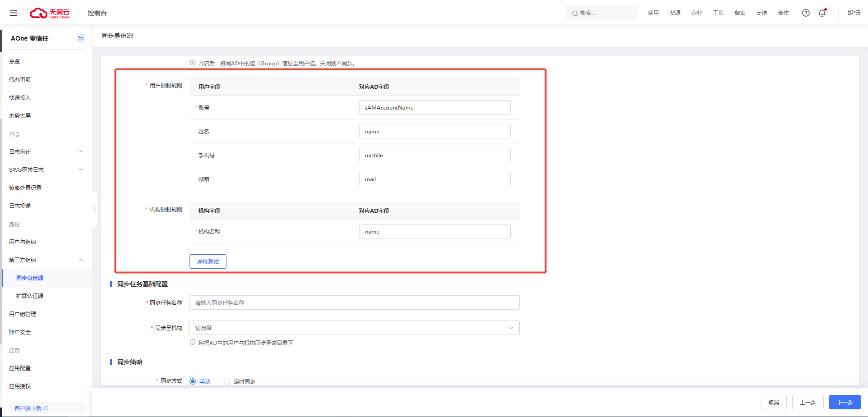Collapse the sidebar using the arrow handle
Viewport: 868px width, 417px height.
click(94, 209)
